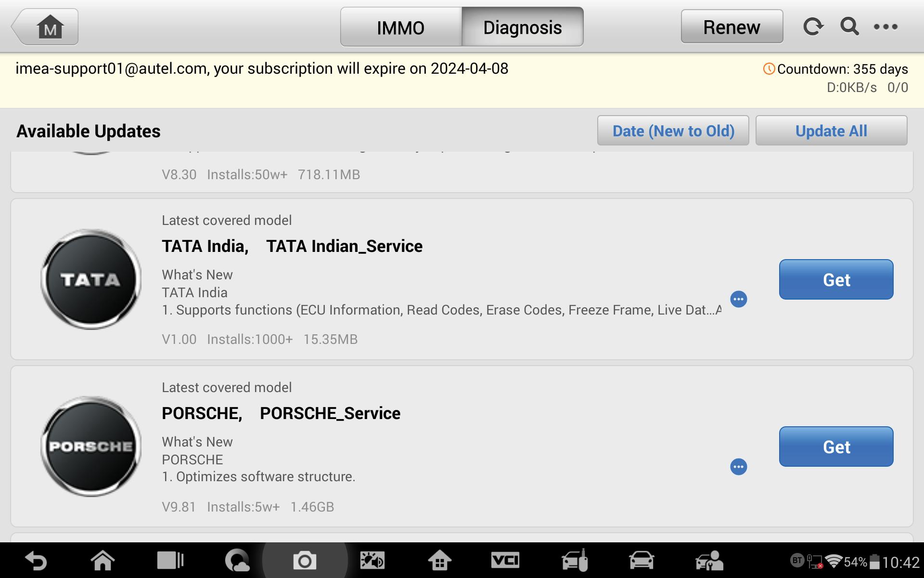Refresh the update list
Screen dimensions: 924x578
813,26
